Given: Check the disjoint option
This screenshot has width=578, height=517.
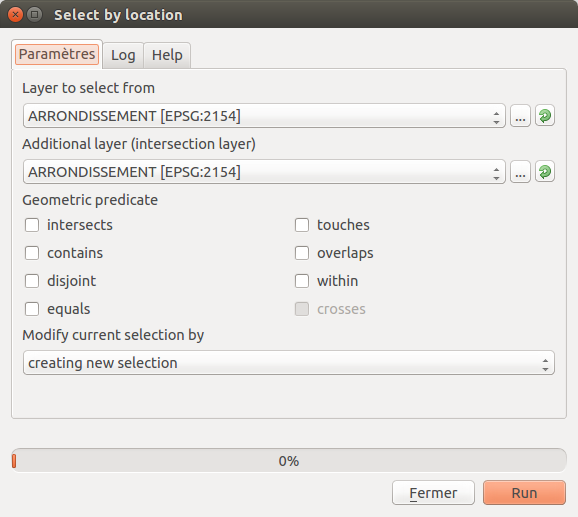Looking at the screenshot, I should tap(32, 281).
